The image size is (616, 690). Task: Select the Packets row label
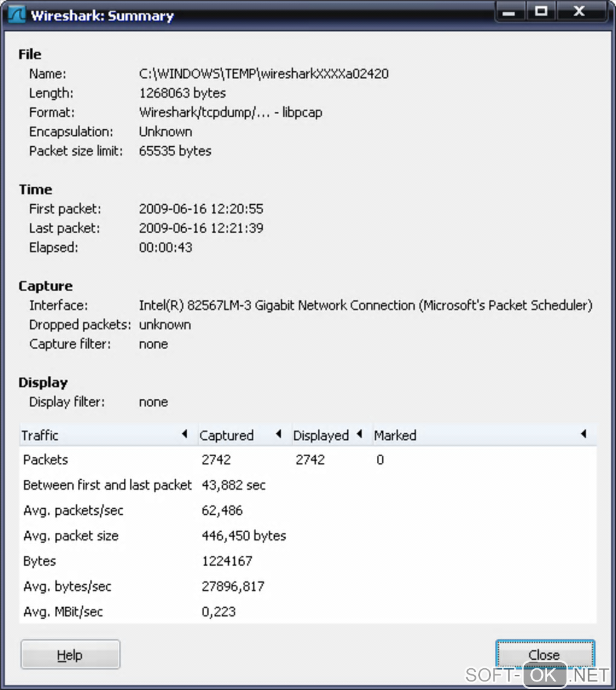coord(46,460)
